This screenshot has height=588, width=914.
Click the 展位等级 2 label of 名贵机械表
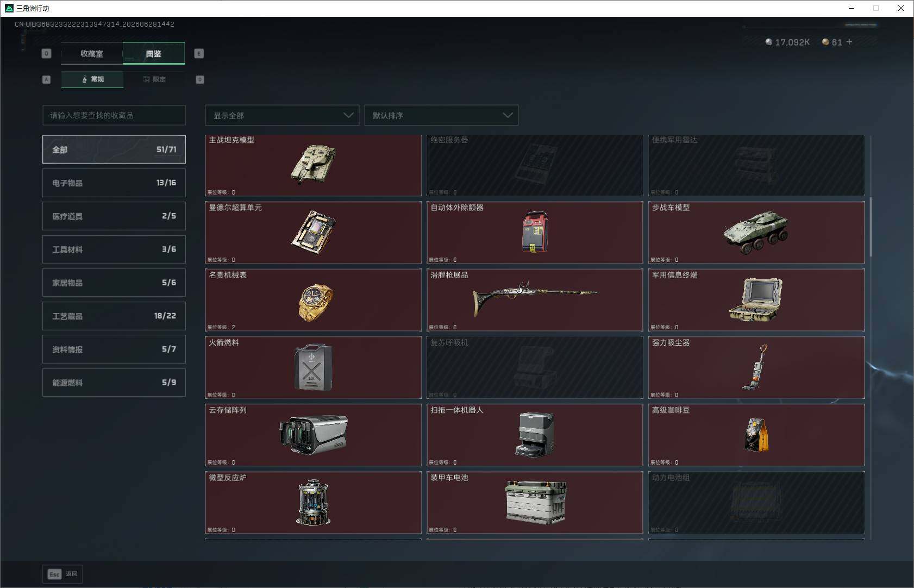point(221,327)
